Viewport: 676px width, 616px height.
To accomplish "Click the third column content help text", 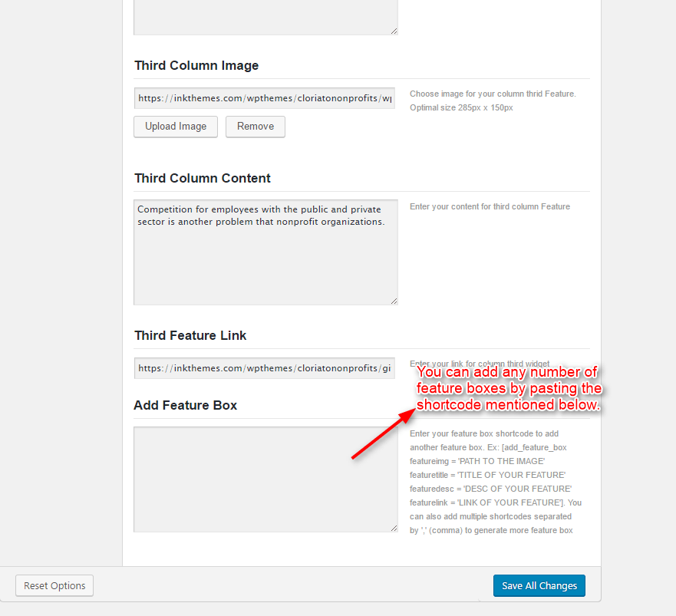I will pyautogui.click(x=490, y=206).
